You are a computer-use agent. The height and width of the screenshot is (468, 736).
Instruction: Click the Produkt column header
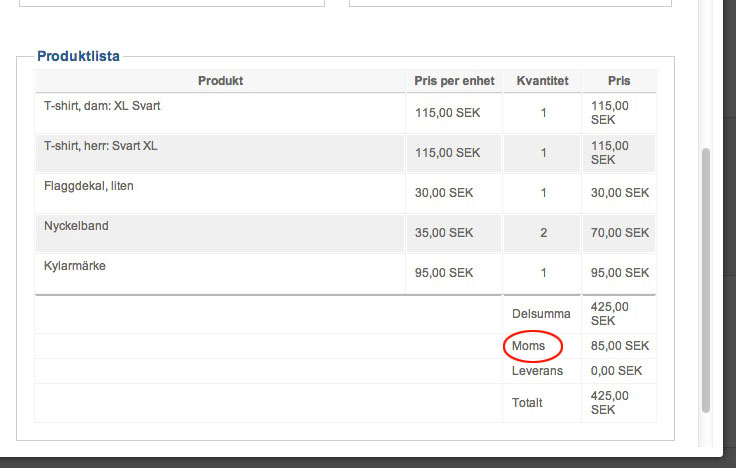click(220, 81)
